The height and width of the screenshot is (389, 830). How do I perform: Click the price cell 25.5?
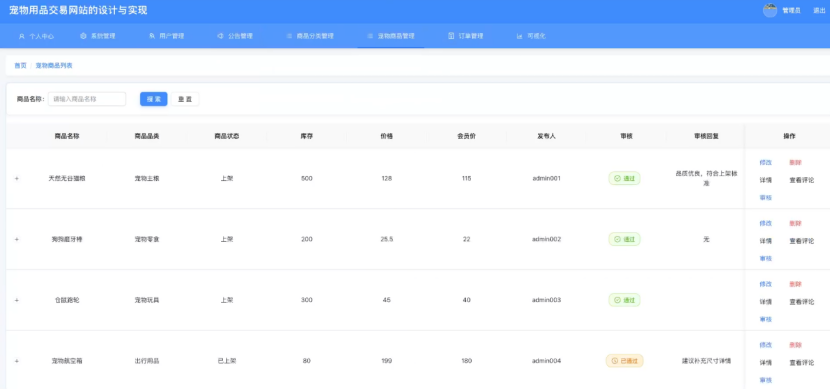pyautogui.click(x=386, y=239)
